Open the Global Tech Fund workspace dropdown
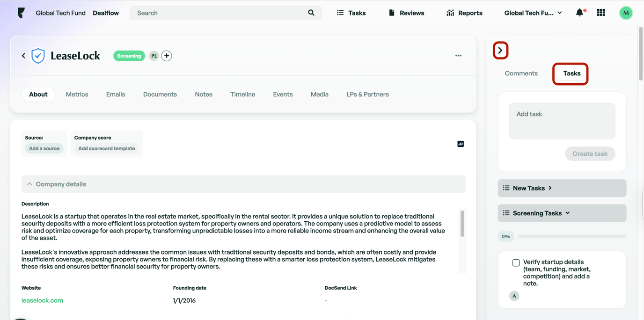The height and width of the screenshot is (320, 644). tap(533, 13)
